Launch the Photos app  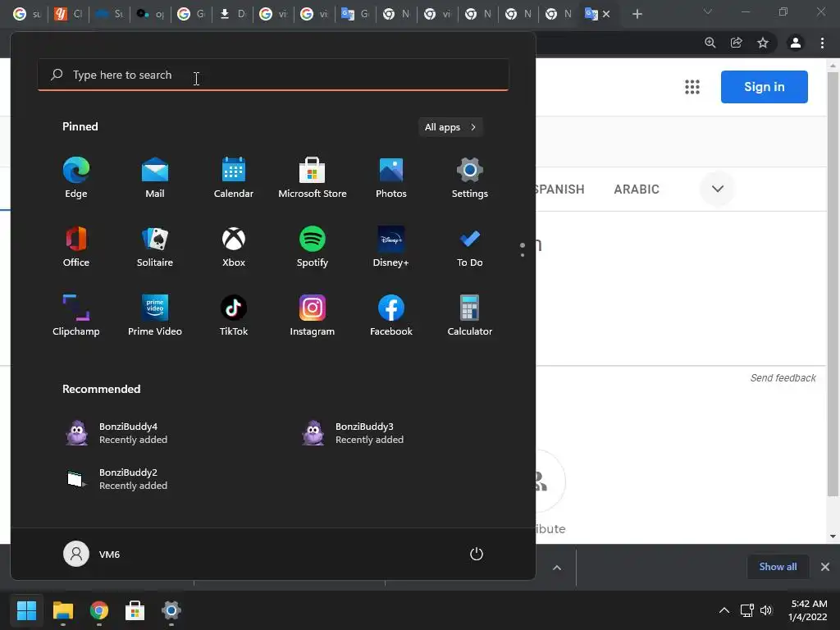pos(391,178)
